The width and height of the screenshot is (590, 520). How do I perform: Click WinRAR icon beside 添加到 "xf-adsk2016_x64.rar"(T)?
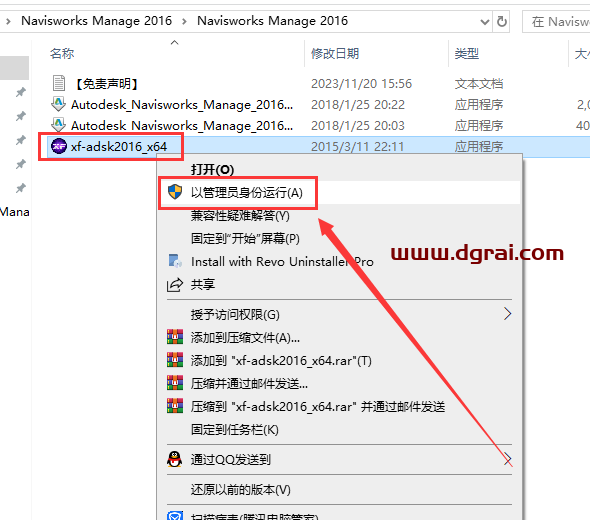pos(175,360)
